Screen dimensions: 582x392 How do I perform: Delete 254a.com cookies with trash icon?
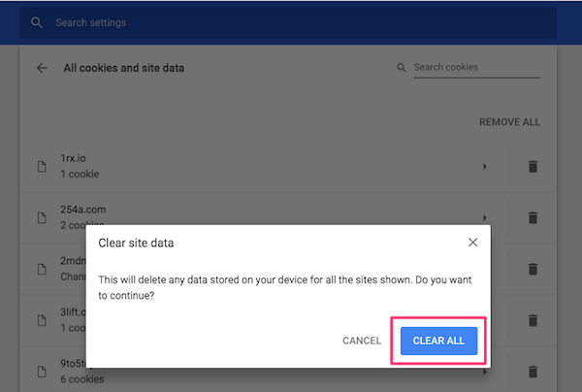coord(532,218)
